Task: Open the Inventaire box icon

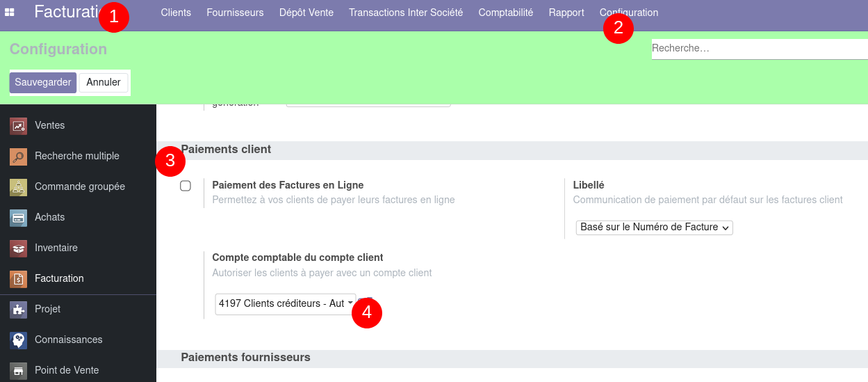Action: pos(18,248)
